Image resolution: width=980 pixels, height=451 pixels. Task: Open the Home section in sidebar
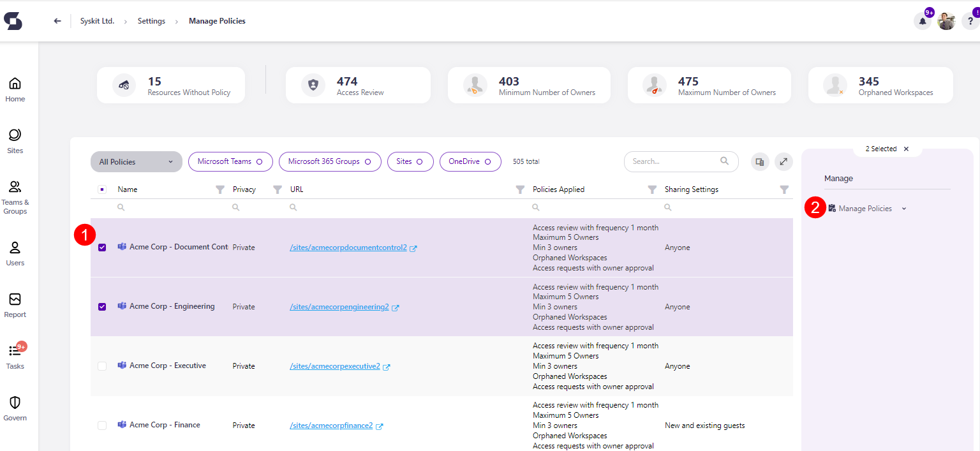click(15, 89)
